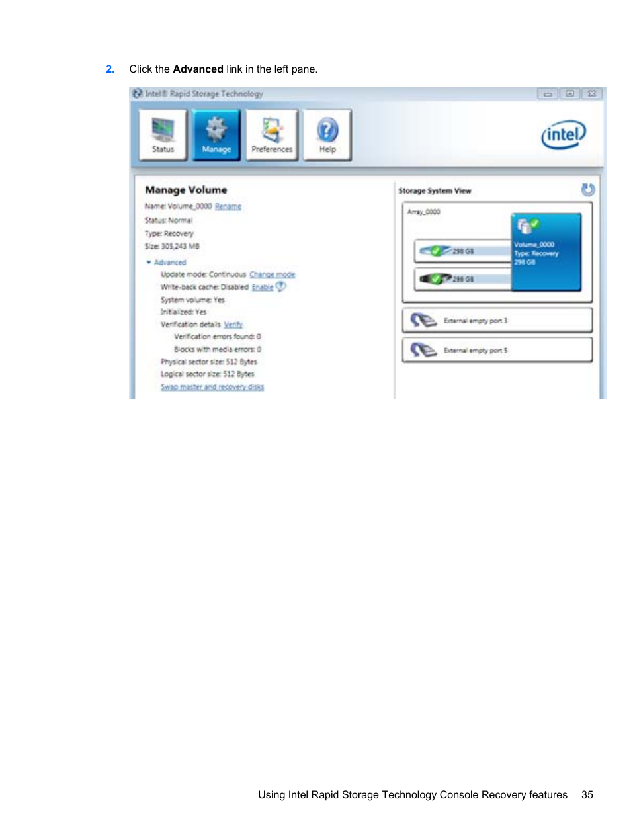Click 'Blocks with media errors: 0' text

coord(218,349)
